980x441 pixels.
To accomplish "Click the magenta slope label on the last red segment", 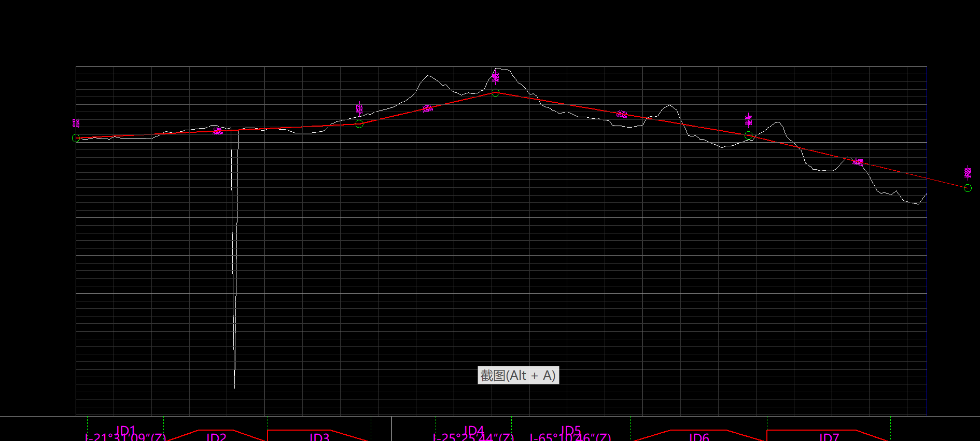I will click(858, 162).
